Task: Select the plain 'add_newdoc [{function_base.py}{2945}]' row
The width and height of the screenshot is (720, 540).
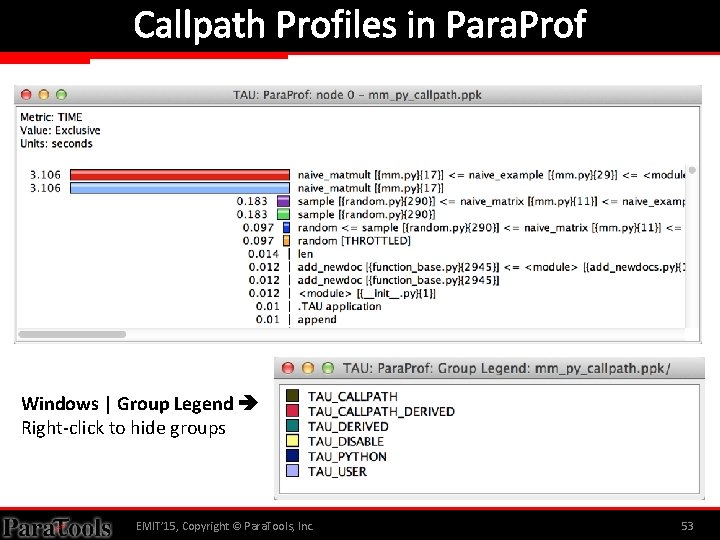Action: 399,280
